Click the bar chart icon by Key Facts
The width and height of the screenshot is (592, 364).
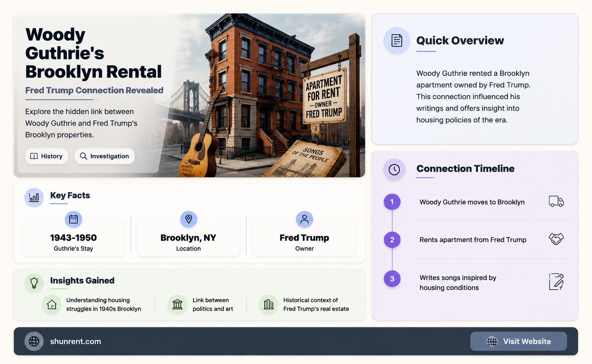34,198
